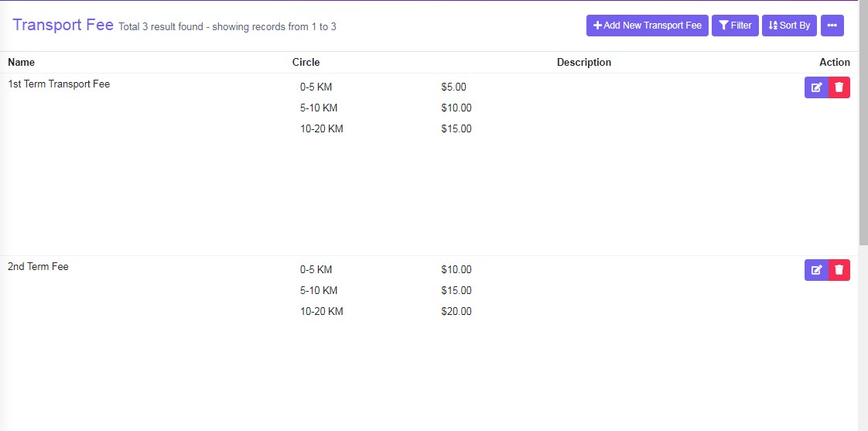The height and width of the screenshot is (431, 868).
Task: Add New Transport Fee
Action: (647, 26)
